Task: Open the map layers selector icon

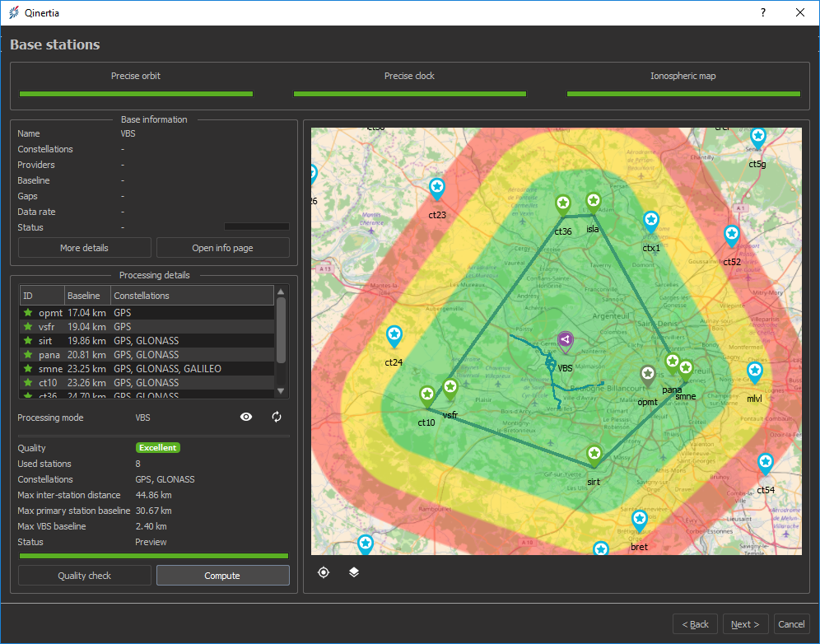Action: click(x=354, y=572)
